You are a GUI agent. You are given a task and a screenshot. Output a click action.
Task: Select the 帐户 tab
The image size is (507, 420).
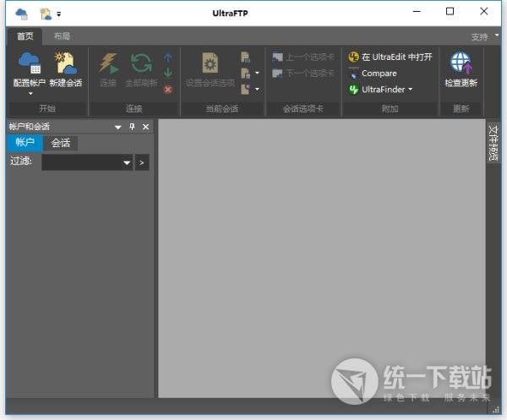pos(25,142)
